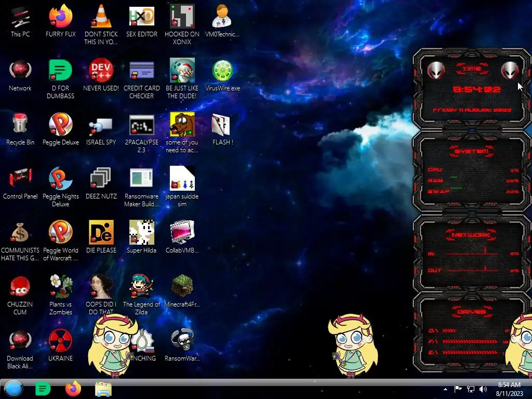
Task: Click the widget clock reading 8:54:02
Action: pyautogui.click(x=476, y=89)
